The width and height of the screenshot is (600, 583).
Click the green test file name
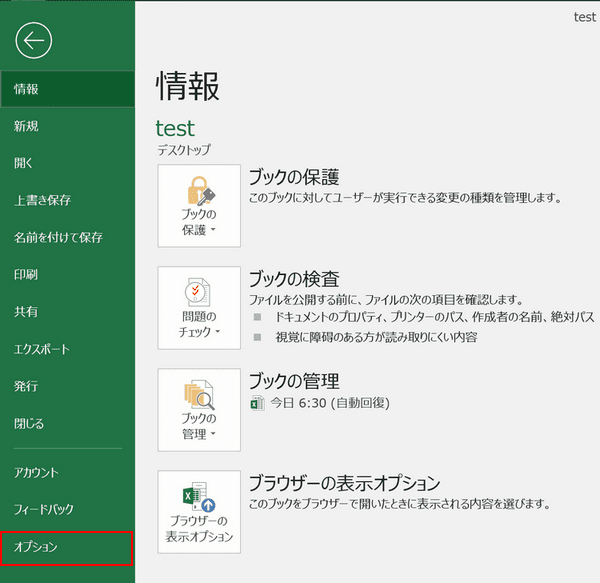click(175, 128)
